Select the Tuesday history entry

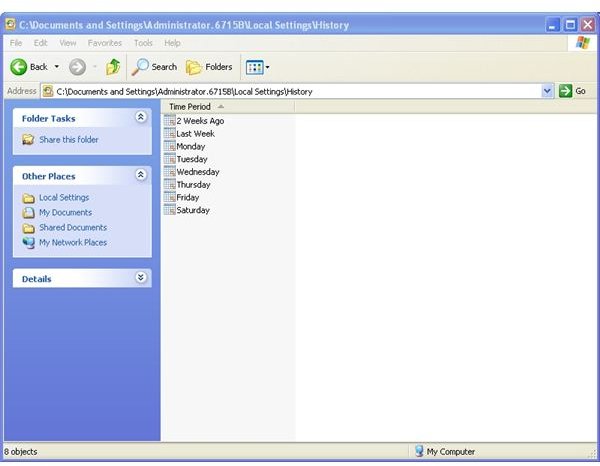tap(192, 159)
